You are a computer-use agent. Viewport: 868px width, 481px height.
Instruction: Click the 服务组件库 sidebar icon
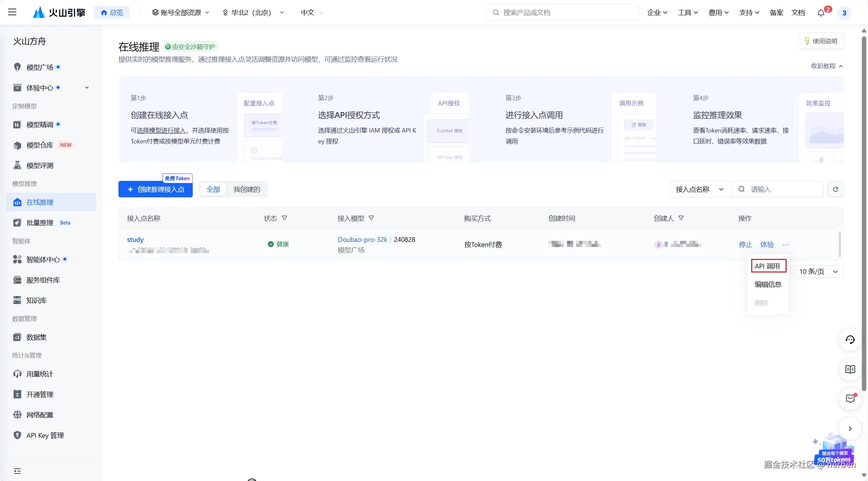(17, 280)
